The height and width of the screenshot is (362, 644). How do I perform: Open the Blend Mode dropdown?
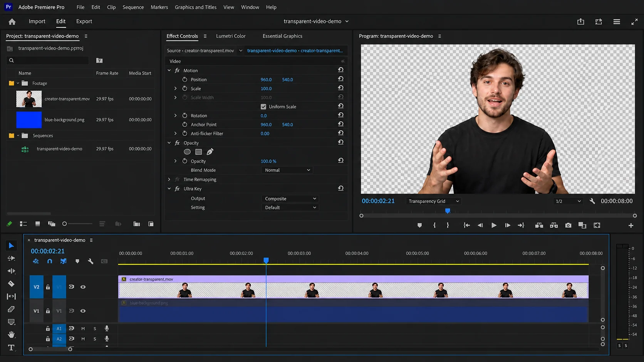(x=287, y=170)
